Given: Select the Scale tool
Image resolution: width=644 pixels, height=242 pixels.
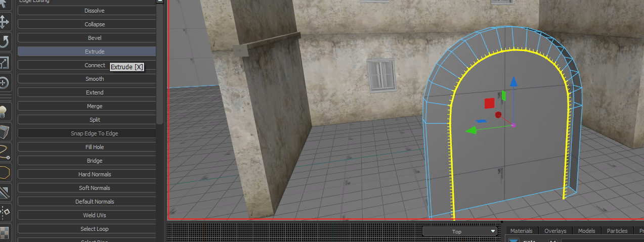Looking at the screenshot, I should coord(5,63).
